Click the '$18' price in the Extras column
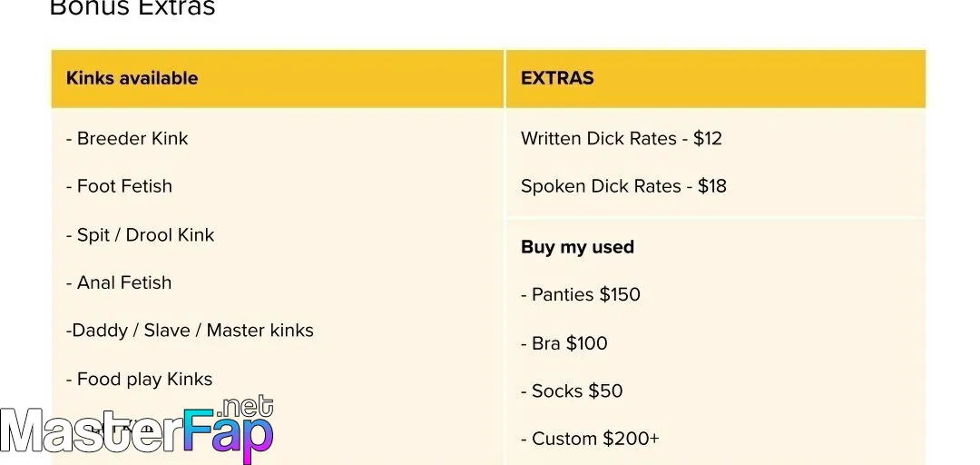Screen dimensions: 980x465 click(x=712, y=186)
